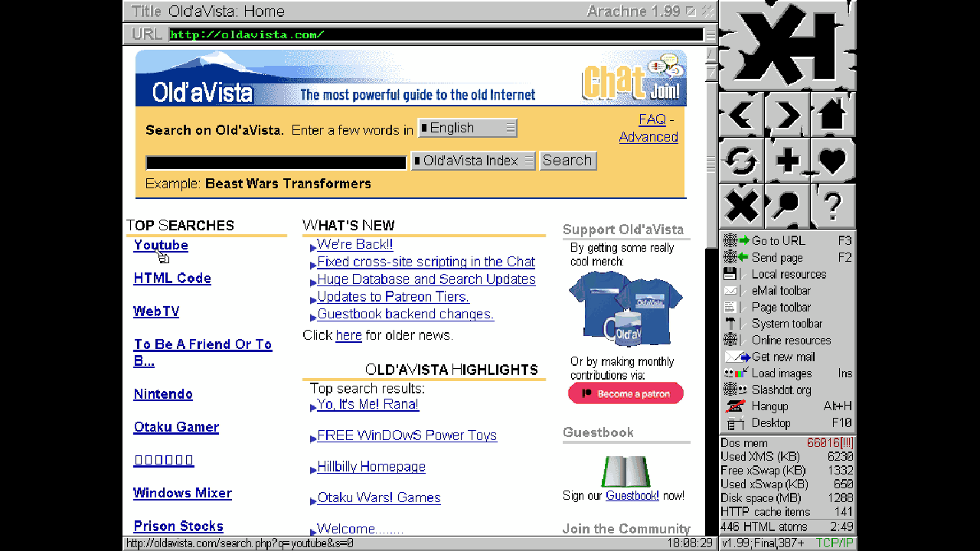Open Guestbook backend changes link
The height and width of the screenshot is (551, 980).
[x=406, y=315]
